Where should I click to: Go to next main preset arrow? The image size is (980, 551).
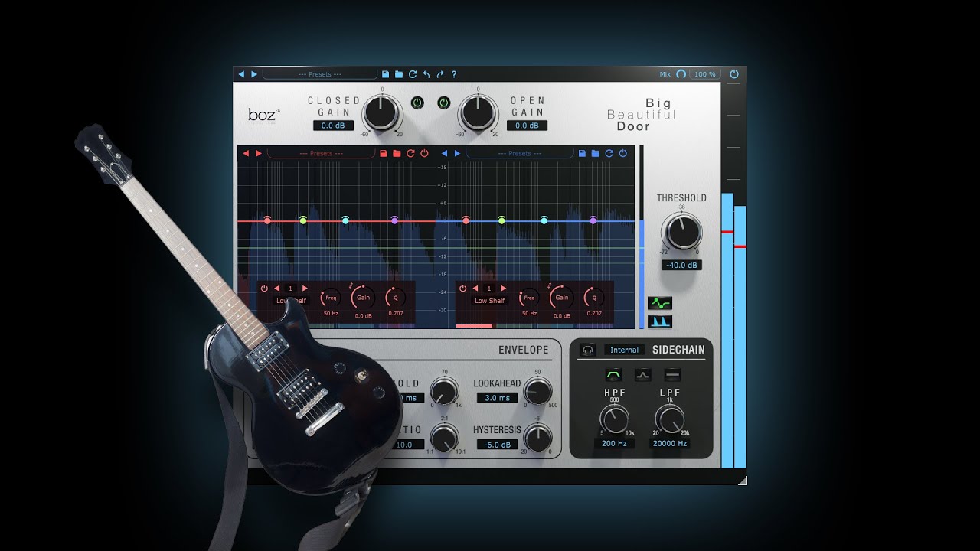(254, 74)
